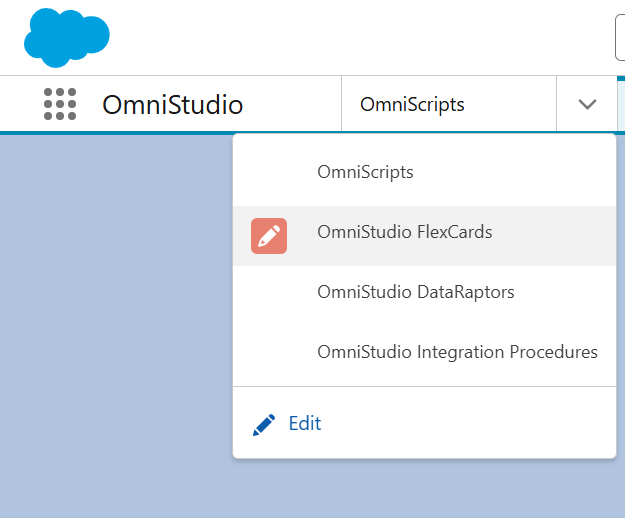Click the Edit link in the menu
Viewport: 625px width, 518px height.
coord(305,424)
